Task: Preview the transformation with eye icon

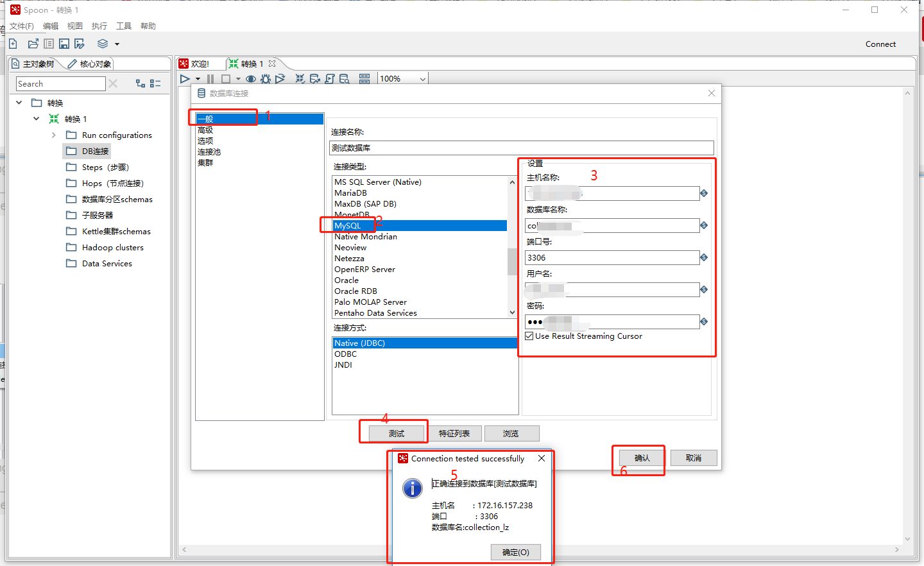Action: tap(251, 79)
